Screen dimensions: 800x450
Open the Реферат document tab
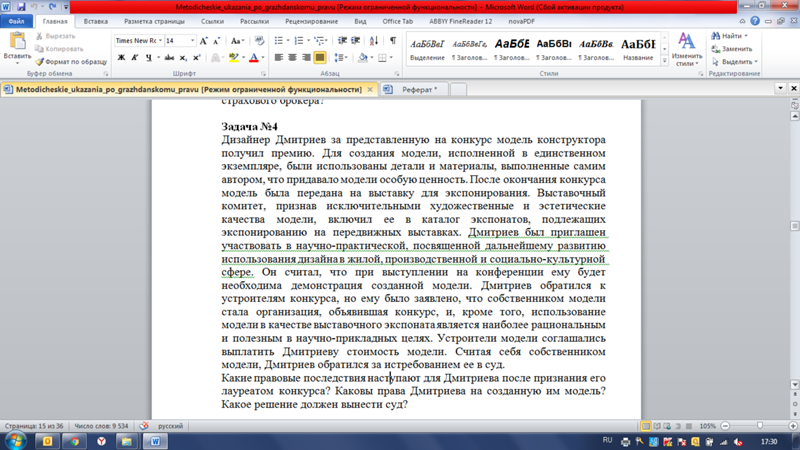click(x=420, y=89)
